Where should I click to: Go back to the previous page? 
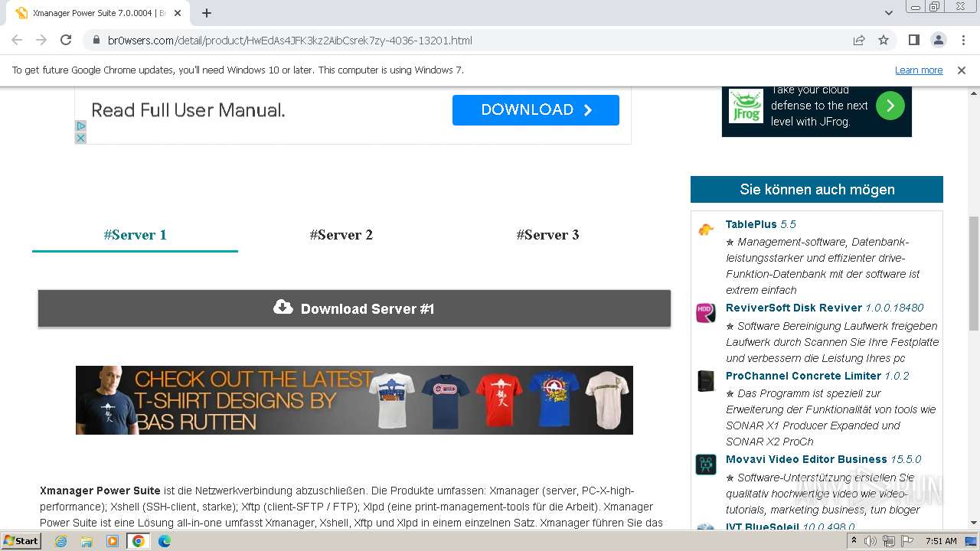pyautogui.click(x=17, y=40)
